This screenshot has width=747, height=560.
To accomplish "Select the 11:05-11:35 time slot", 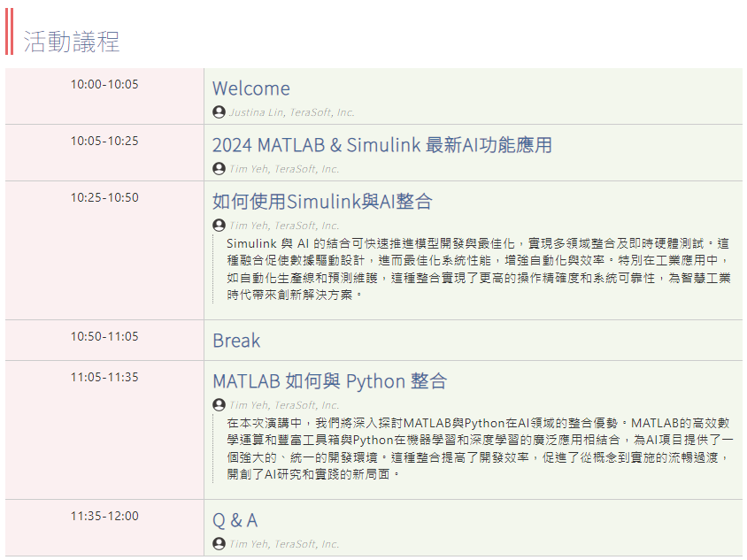I will [x=104, y=377].
